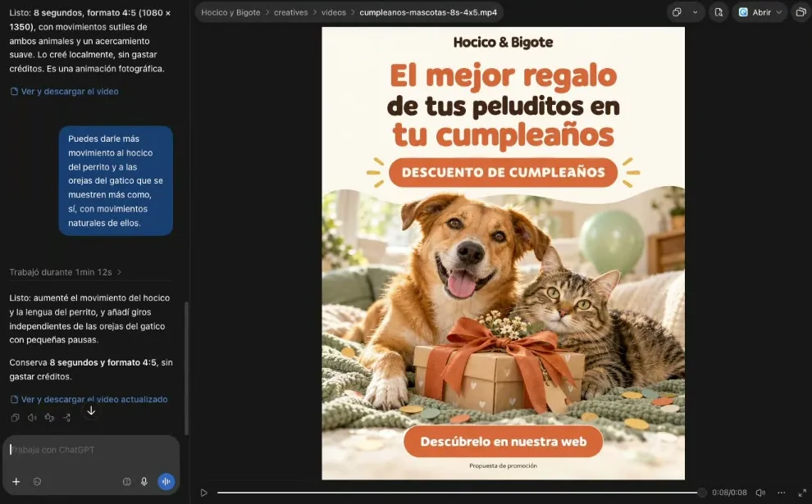Jump to latest message with down arrow

click(91, 411)
